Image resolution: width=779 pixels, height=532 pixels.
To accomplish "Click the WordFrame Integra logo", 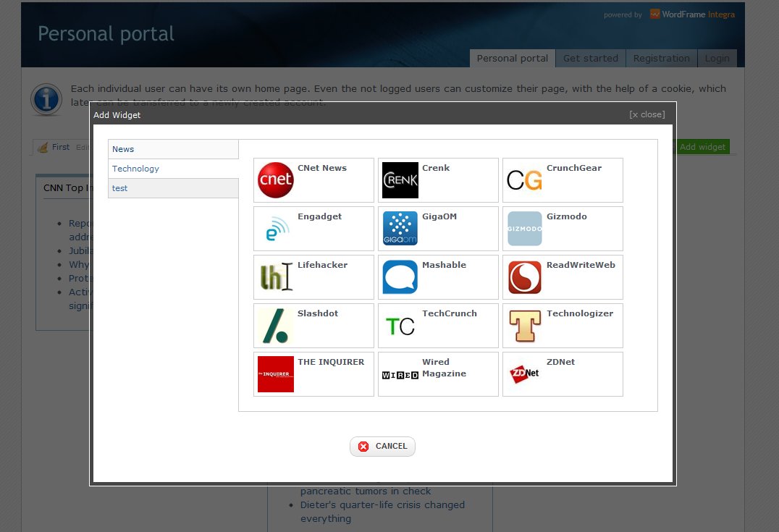I will pyautogui.click(x=693, y=14).
